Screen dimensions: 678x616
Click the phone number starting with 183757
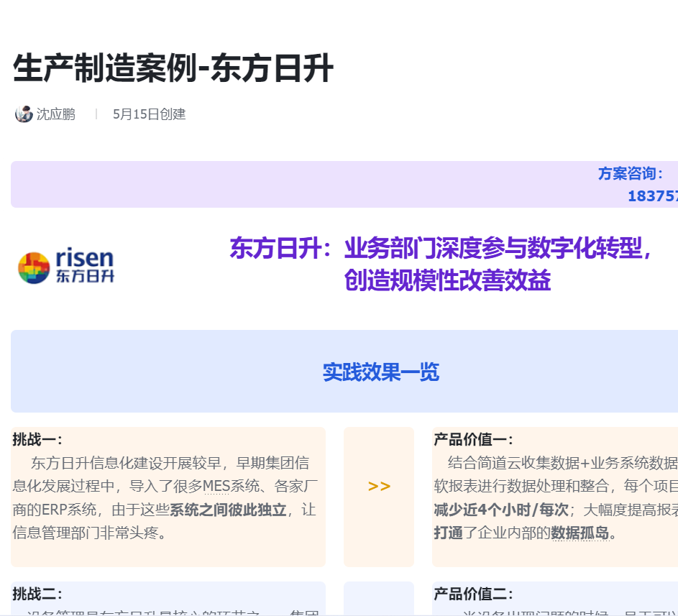pyautogui.click(x=653, y=196)
